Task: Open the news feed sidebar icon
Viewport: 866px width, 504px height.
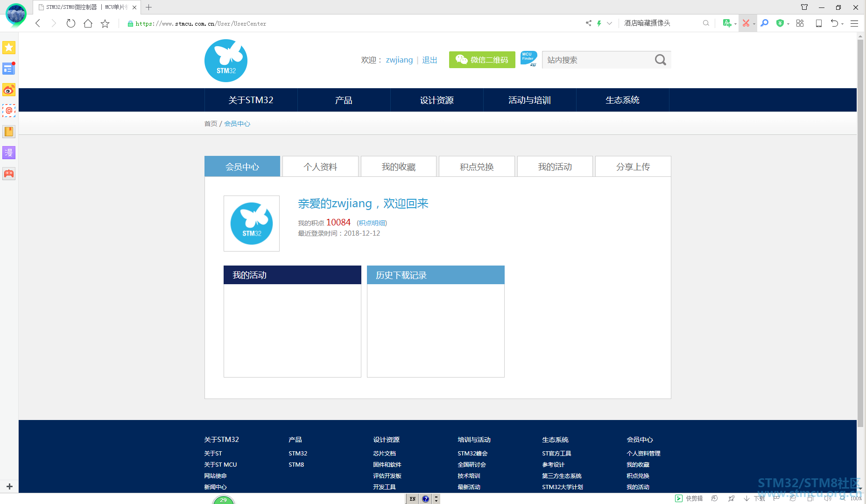Action: [x=9, y=69]
